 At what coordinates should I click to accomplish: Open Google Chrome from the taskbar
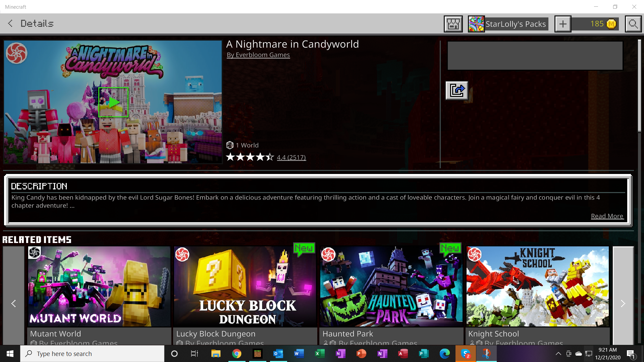click(x=236, y=354)
